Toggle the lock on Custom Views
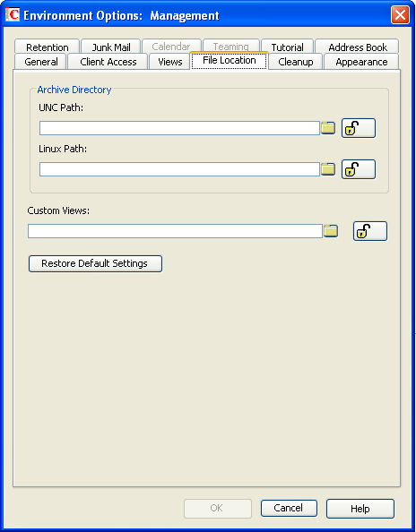The width and height of the screenshot is (416, 532). [369, 231]
